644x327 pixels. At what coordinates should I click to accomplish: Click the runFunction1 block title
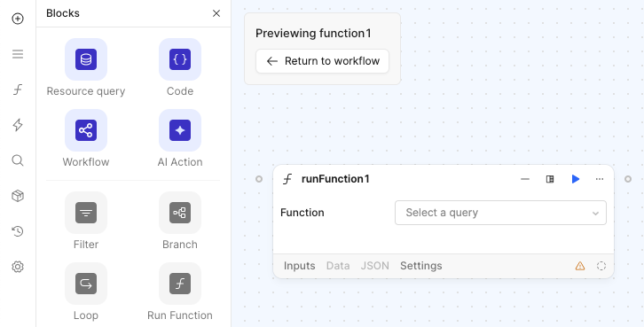click(x=335, y=179)
